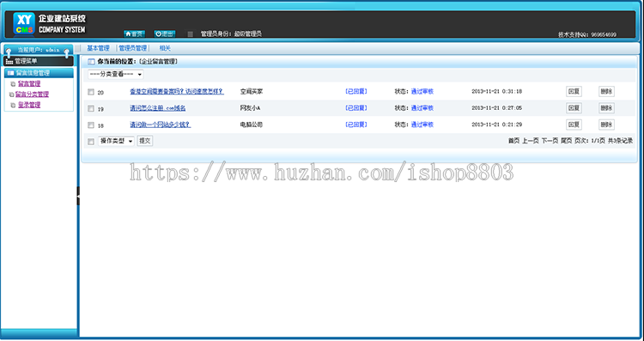Go to 尾页 last page
The height and width of the screenshot is (341, 644).
[x=567, y=141]
